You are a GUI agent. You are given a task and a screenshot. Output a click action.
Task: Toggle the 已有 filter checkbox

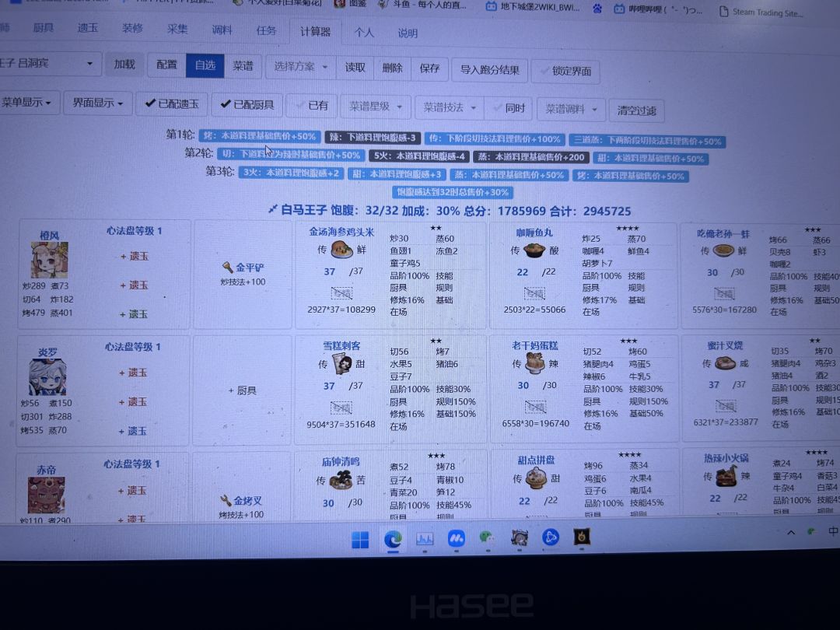[311, 106]
